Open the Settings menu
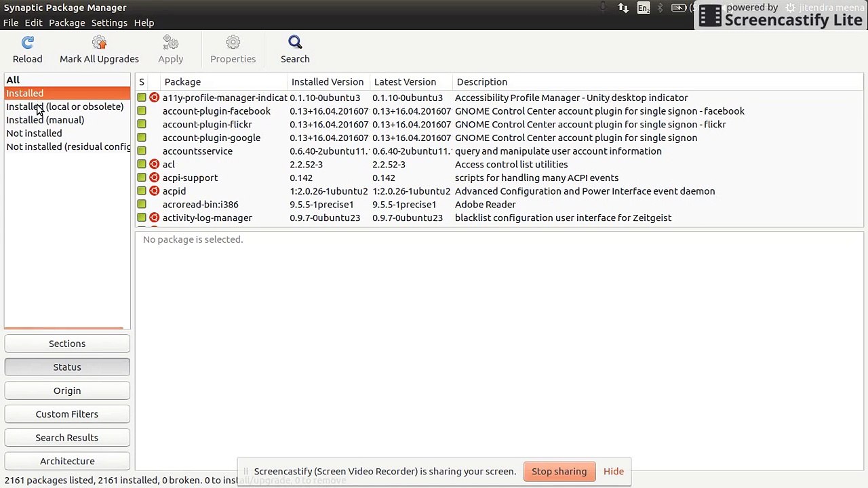Viewport: 868px width, 488px height. click(x=109, y=23)
